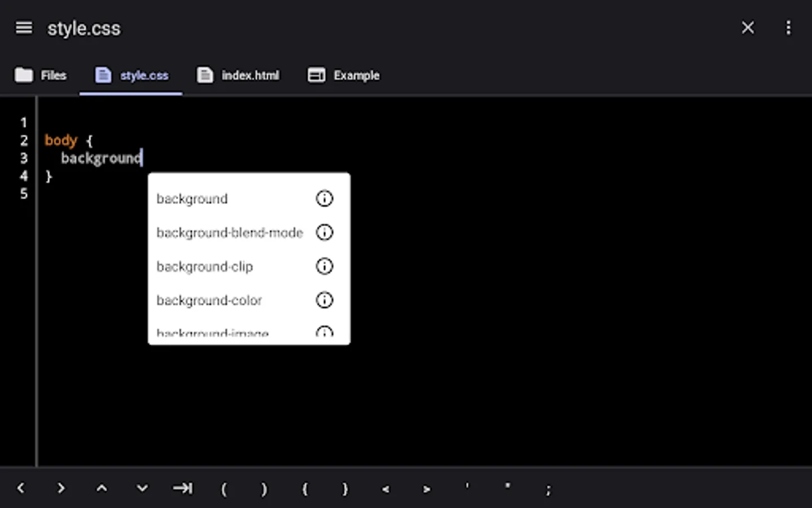Insert an opening curly brace
This screenshot has width=812, height=508.
304,489
